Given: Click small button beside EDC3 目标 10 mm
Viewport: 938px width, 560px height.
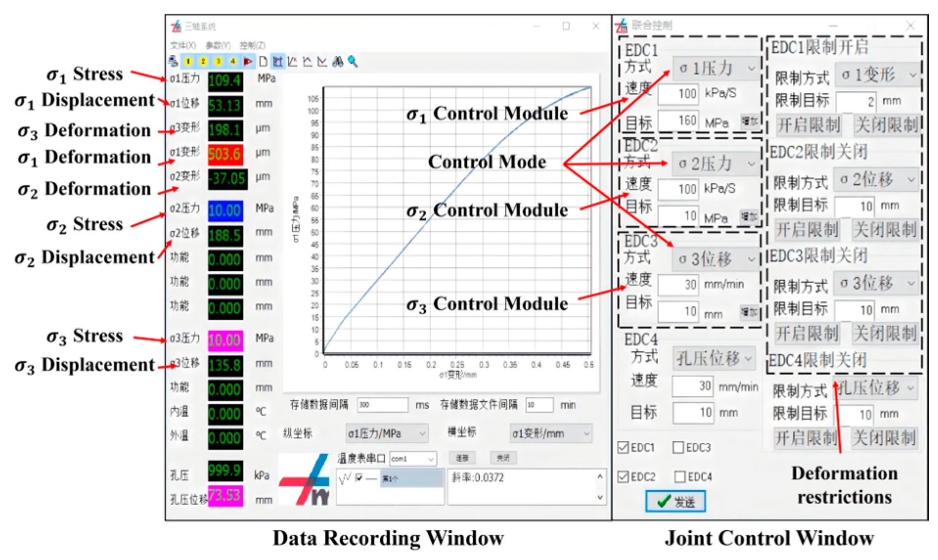Looking at the screenshot, I should click(x=750, y=312).
